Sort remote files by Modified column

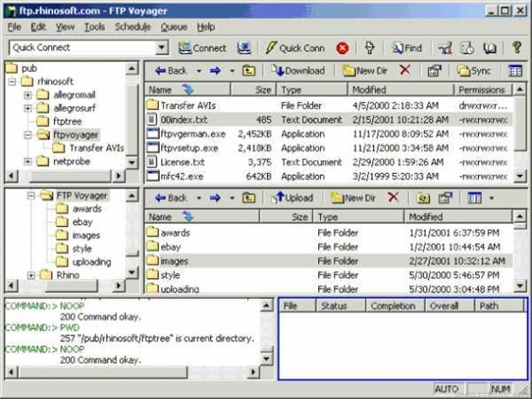(x=401, y=90)
